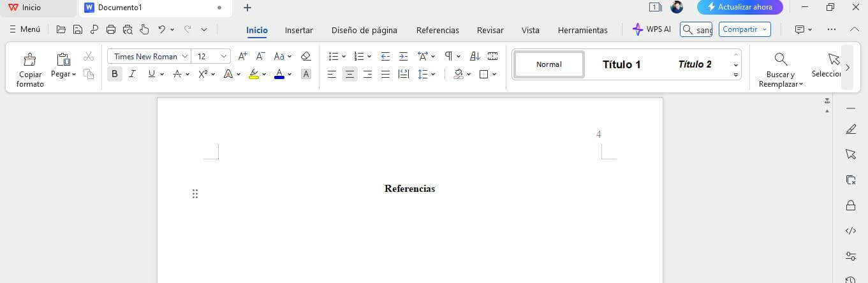Image resolution: width=868 pixels, height=283 pixels.
Task: Select the Normal style
Action: point(549,64)
